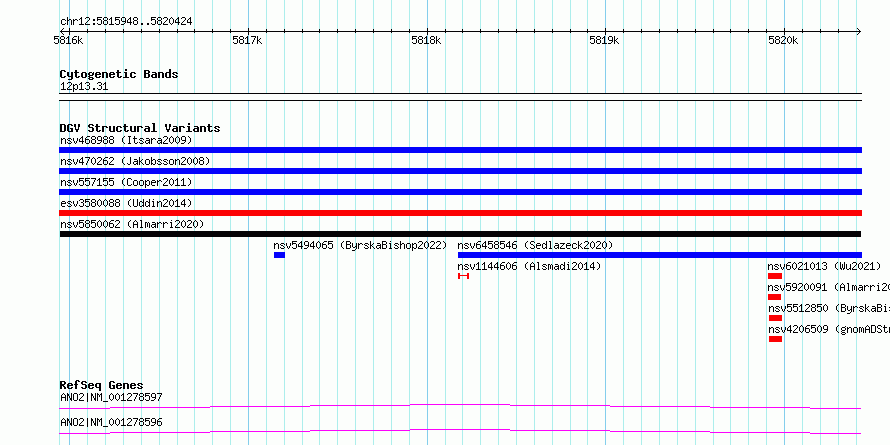Image resolution: width=890 pixels, height=445 pixels.
Task: Click the nsv468988 (Itsara2009) variant label
Action: tap(126, 140)
